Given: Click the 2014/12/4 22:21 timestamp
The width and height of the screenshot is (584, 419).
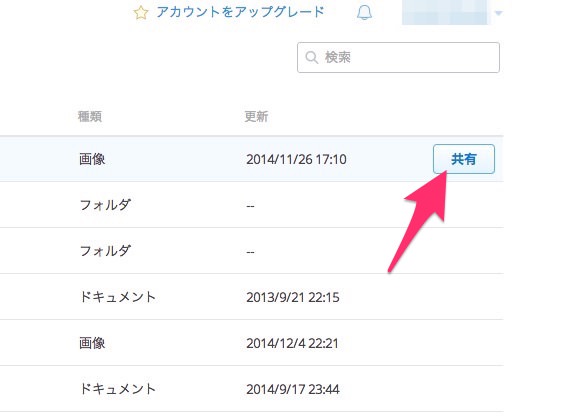Looking at the screenshot, I should tap(292, 343).
